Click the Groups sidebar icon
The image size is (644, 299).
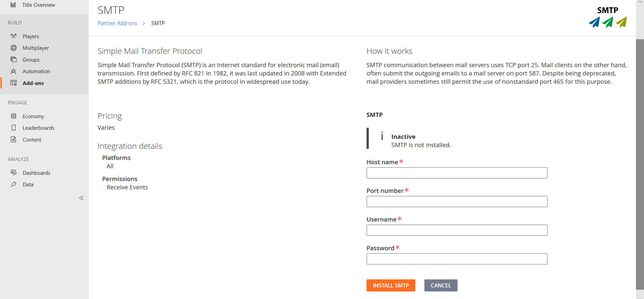click(15, 60)
